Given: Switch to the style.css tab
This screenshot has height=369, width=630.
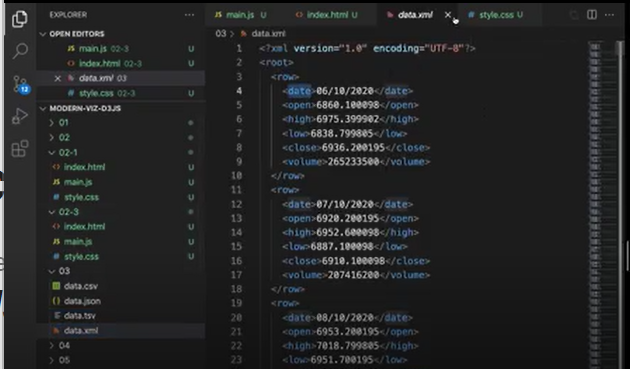Looking at the screenshot, I should (497, 15).
